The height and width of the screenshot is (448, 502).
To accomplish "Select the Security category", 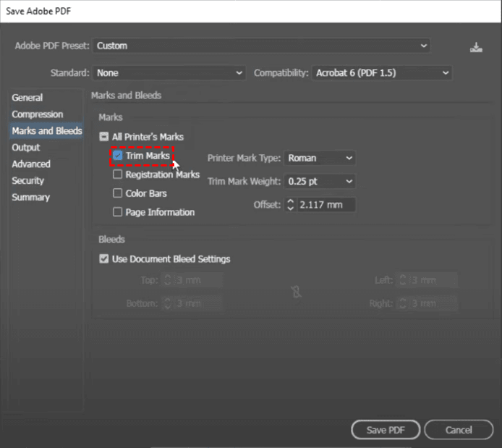I will click(28, 181).
